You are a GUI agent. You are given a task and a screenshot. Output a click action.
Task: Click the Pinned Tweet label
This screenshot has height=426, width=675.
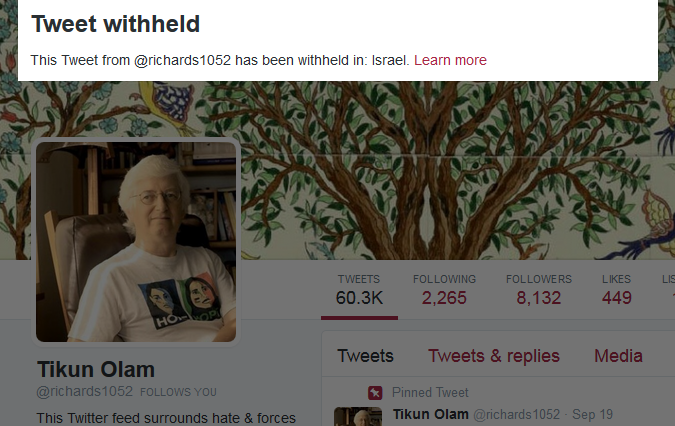tap(430, 392)
